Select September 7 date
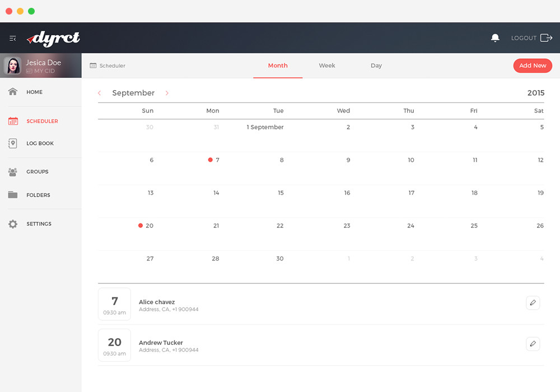The height and width of the screenshot is (392, 560). tap(217, 160)
